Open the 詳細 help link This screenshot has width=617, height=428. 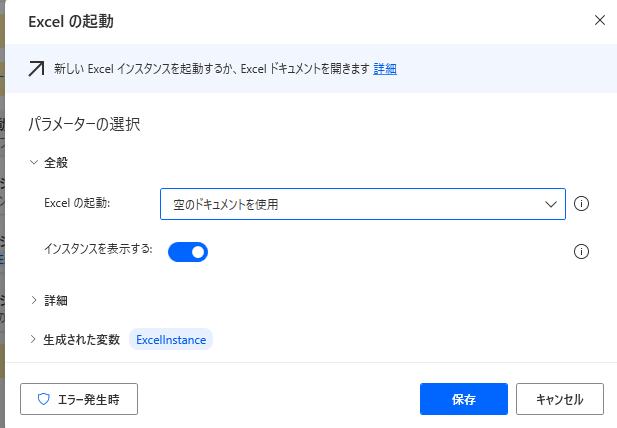(x=385, y=69)
